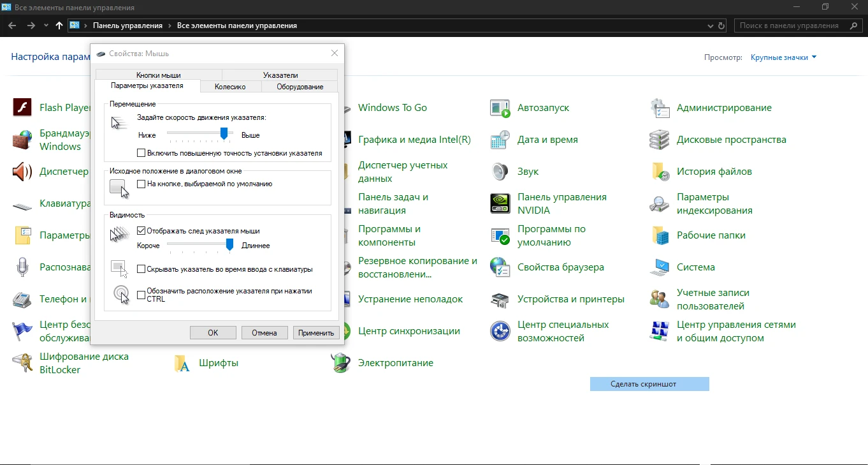Expand the Крупные значки view dropdown
Screen dimensions: 868x465
783,57
